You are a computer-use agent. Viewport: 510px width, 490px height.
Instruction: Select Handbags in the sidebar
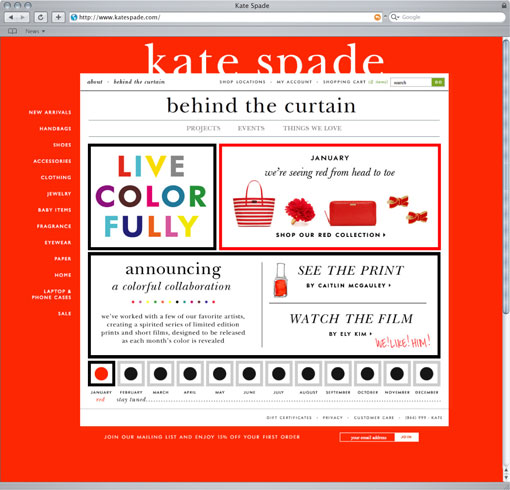pos(55,129)
